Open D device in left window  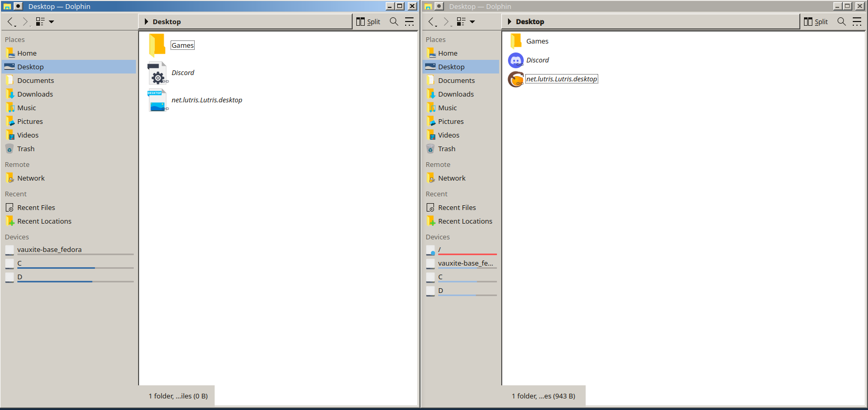pos(69,277)
